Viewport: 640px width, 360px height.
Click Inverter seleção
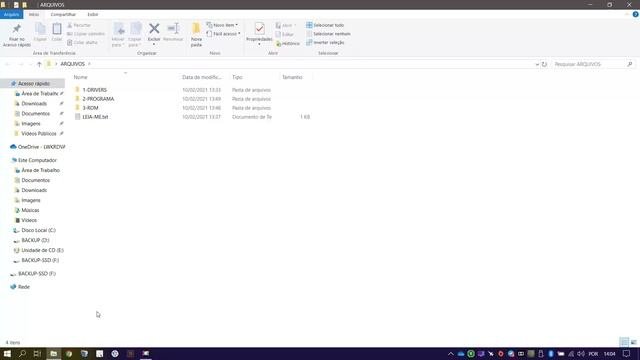point(325,42)
